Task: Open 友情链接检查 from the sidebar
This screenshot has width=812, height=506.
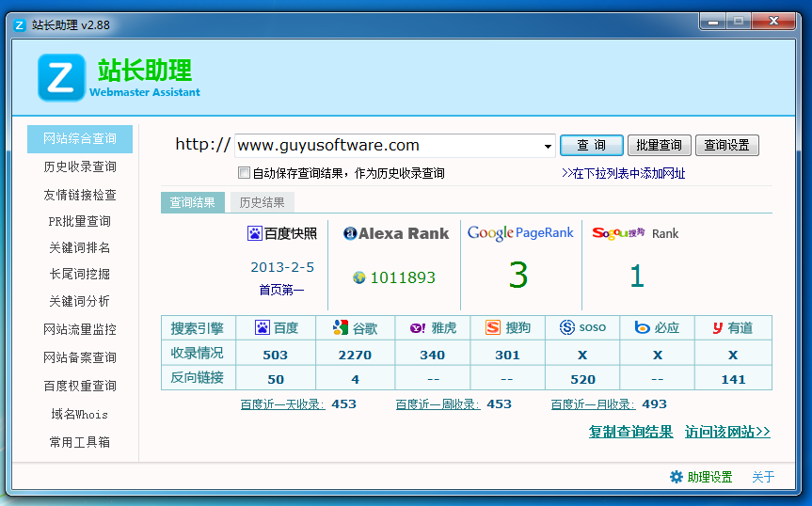Action: point(80,195)
